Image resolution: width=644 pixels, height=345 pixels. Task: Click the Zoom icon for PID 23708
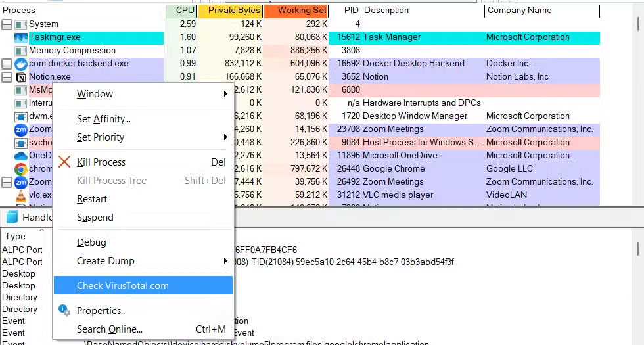point(20,129)
